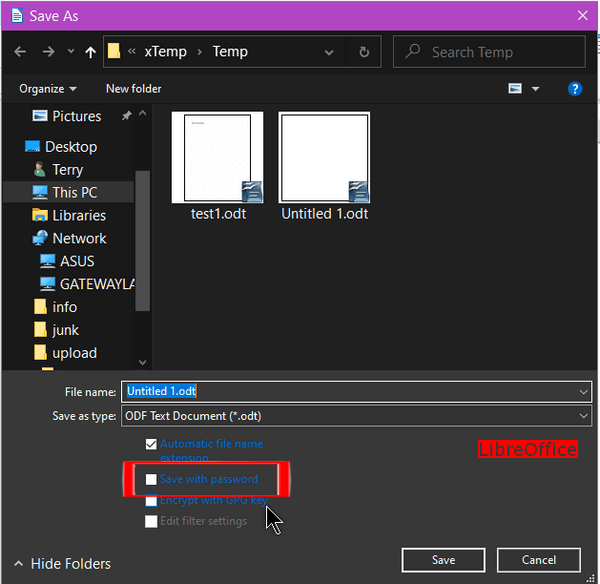Collapse folders with Hide Folders
Screen dimensions: 600x584
62,564
